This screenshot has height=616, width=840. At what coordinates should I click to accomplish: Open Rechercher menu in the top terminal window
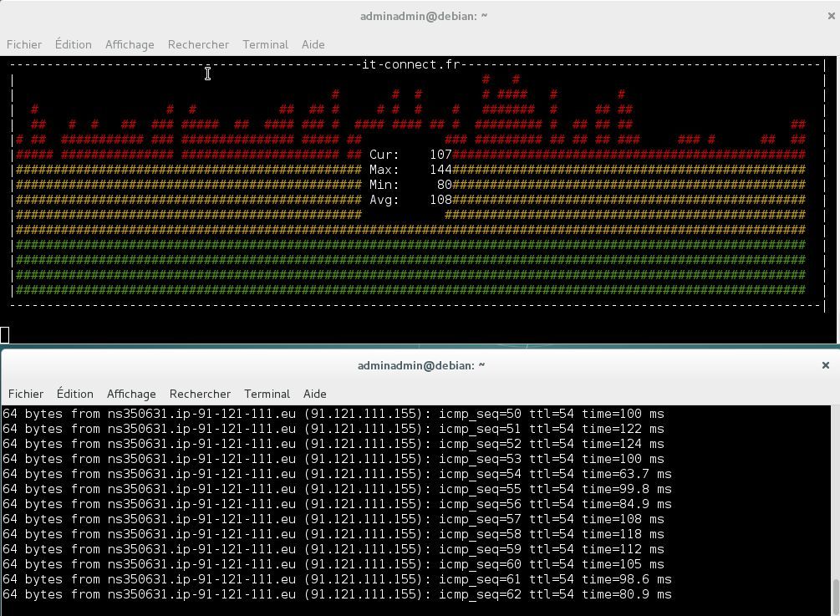pyautogui.click(x=198, y=44)
